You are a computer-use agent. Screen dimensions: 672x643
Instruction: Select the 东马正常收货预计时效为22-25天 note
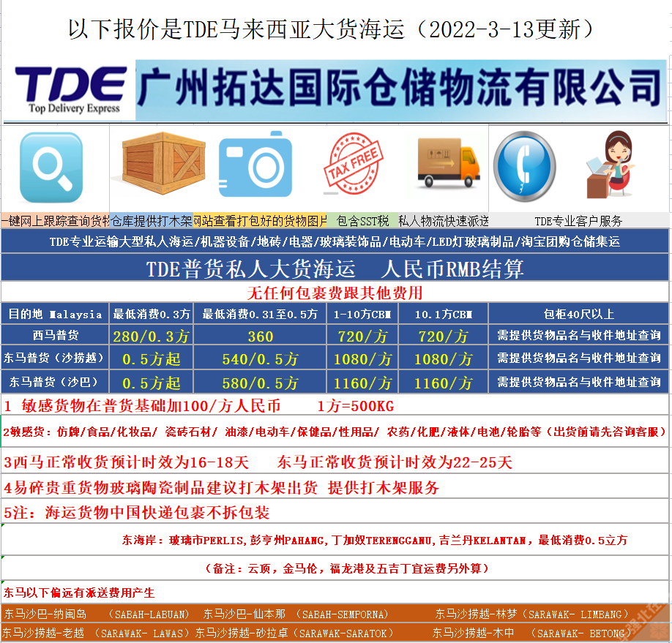(395, 462)
